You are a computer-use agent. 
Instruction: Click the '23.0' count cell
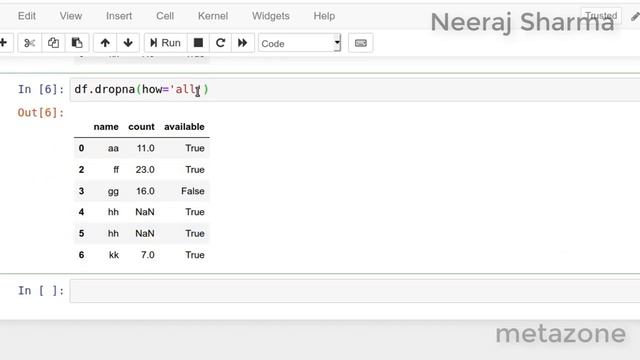click(x=145, y=170)
